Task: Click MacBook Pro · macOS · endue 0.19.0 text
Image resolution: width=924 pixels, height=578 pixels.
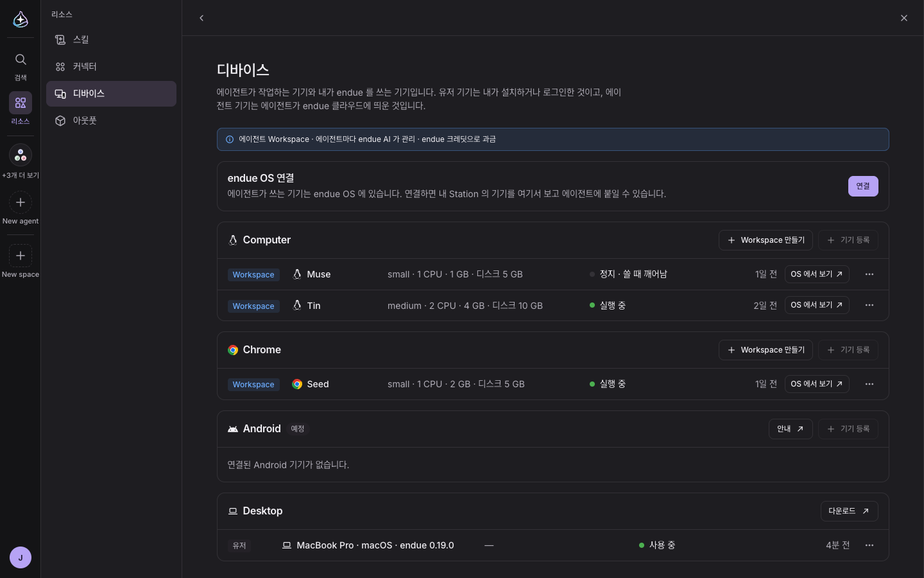Action: [375, 545]
